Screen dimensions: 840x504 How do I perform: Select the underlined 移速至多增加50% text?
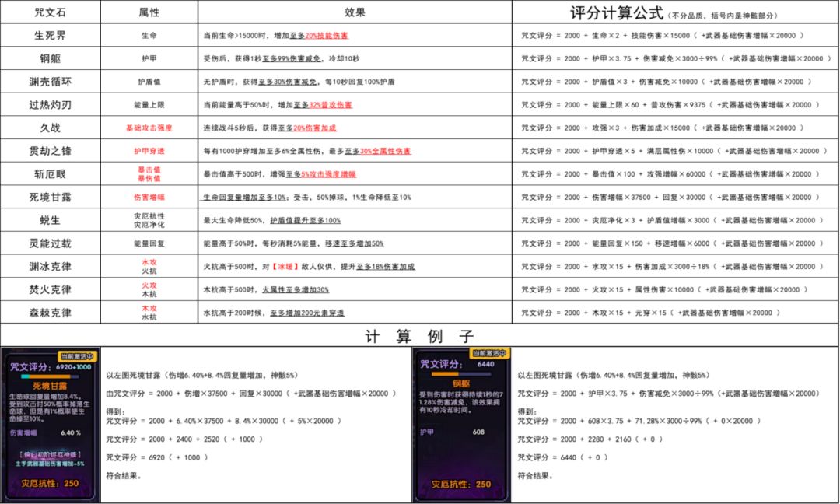click(354, 243)
